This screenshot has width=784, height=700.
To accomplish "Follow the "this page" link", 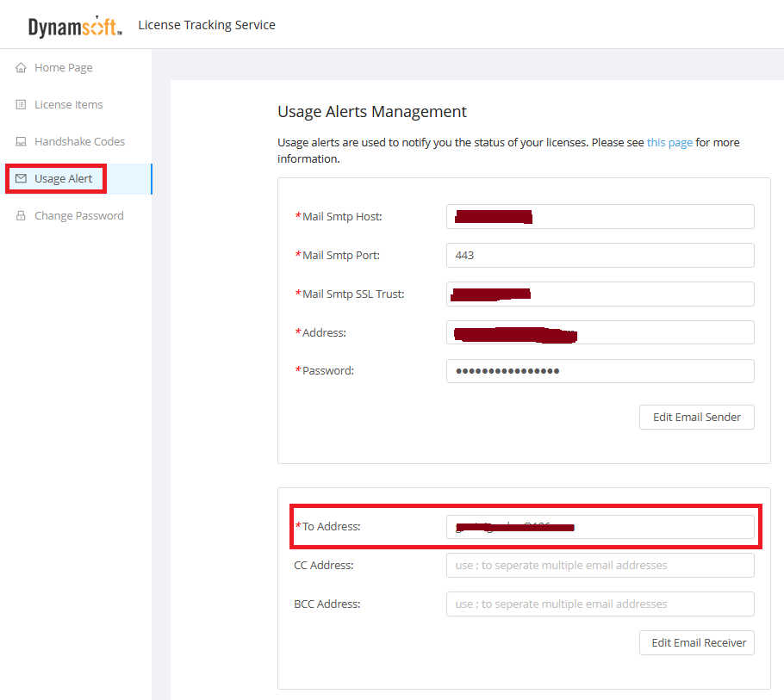I will click(669, 143).
